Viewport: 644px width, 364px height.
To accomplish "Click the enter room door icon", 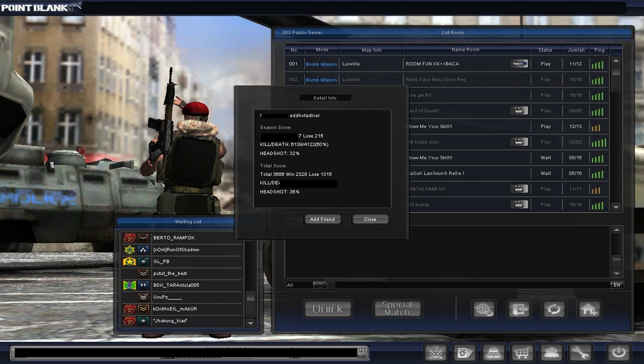I will click(519, 309).
